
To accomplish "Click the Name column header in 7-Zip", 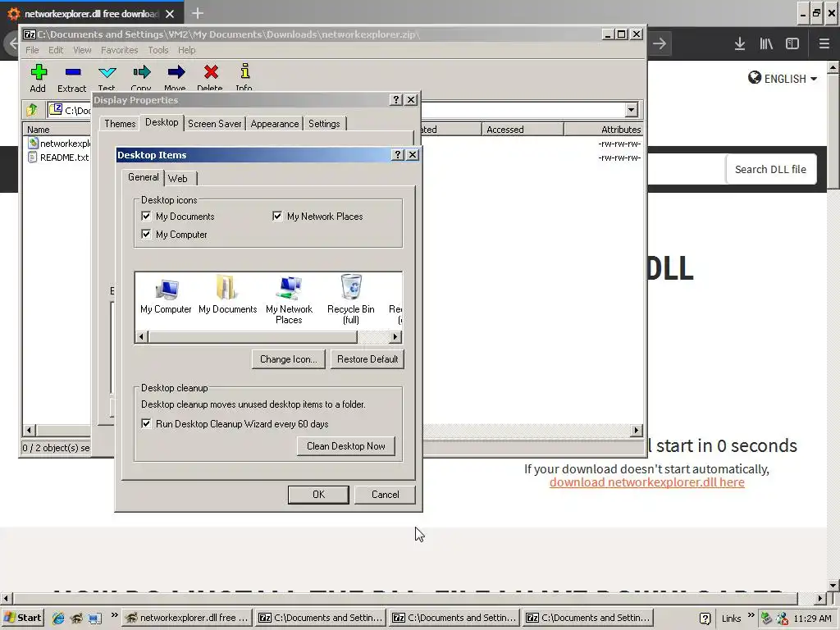I will tap(57, 129).
